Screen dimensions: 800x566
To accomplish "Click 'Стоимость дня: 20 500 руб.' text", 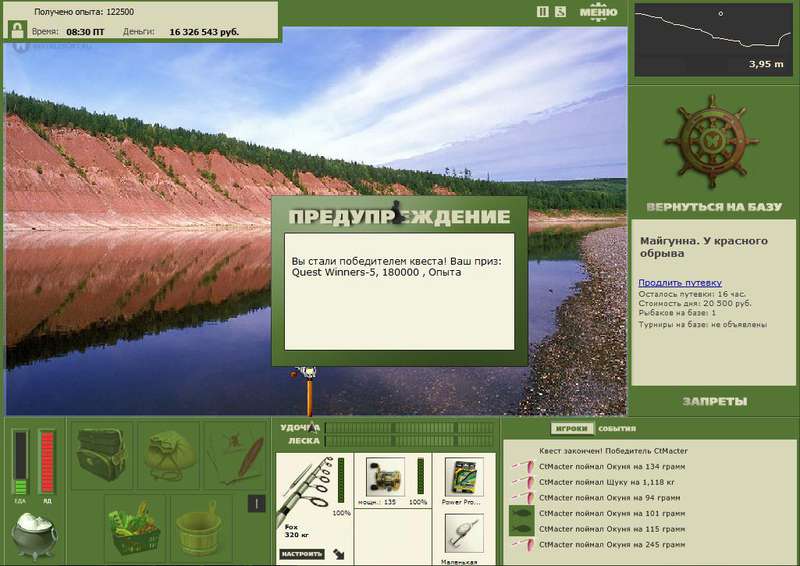I will tap(695, 303).
